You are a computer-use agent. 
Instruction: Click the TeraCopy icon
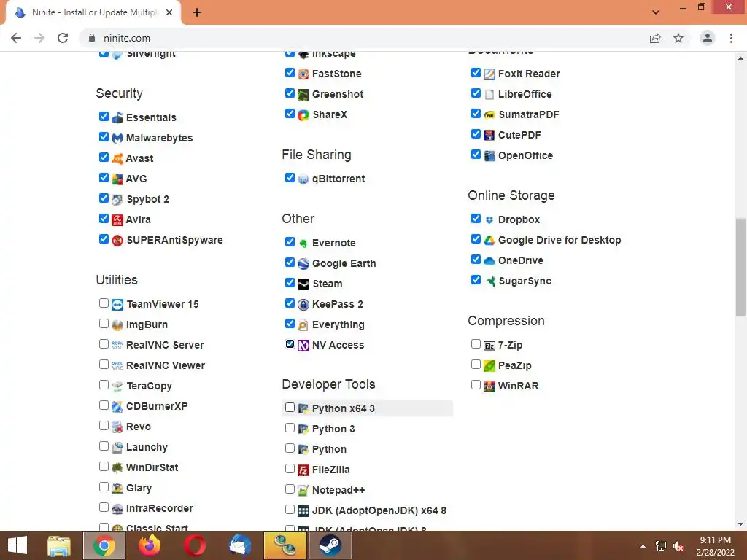[x=117, y=386]
